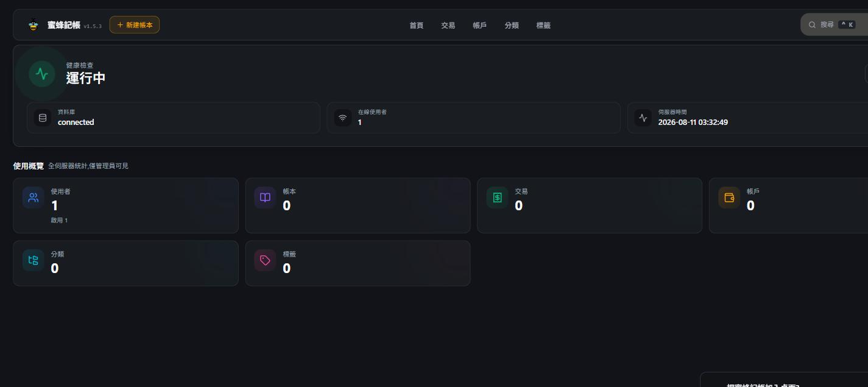Screen dimensions: 868x387
Task: Open the 使用者 statistics card
Action: (x=125, y=205)
